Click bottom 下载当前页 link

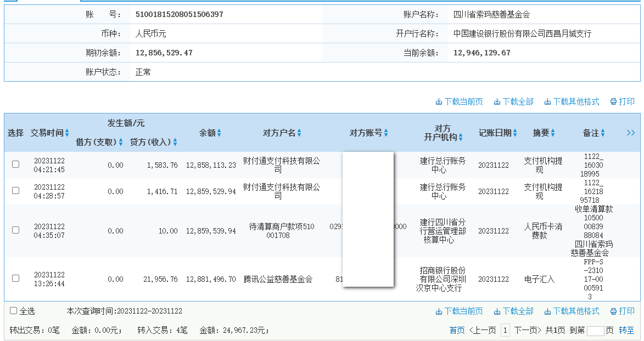pyautogui.click(x=459, y=311)
